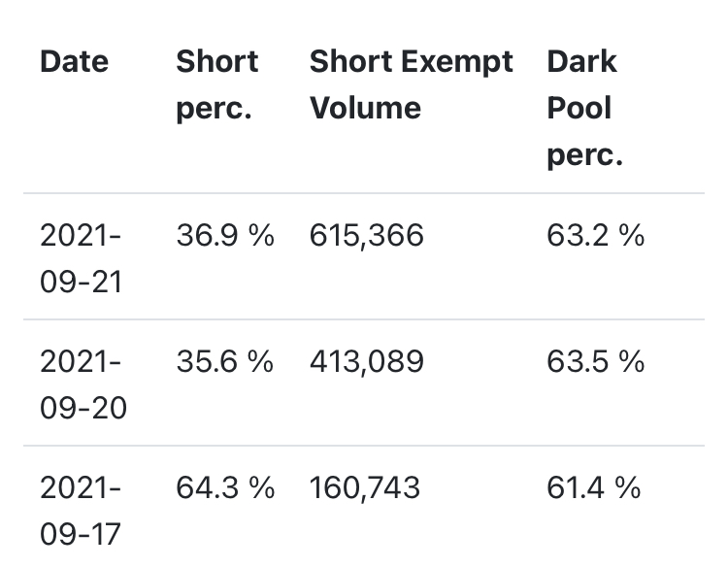728x568 pixels.
Task: Select the 615,366 short exempt volume
Action: (366, 235)
